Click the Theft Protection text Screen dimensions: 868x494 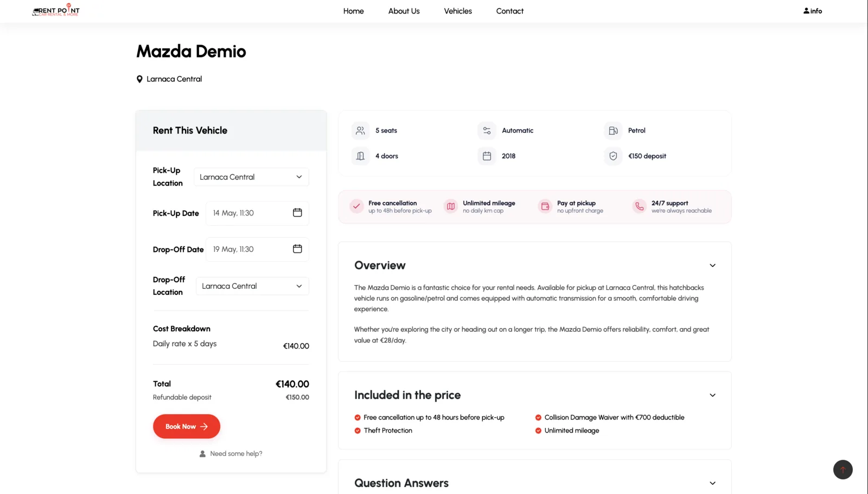click(388, 430)
